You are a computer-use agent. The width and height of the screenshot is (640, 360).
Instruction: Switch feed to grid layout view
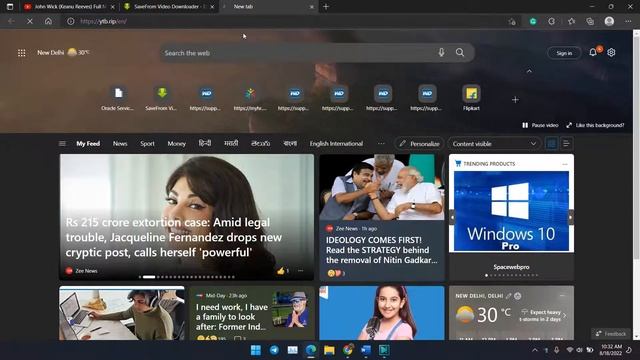(551, 144)
